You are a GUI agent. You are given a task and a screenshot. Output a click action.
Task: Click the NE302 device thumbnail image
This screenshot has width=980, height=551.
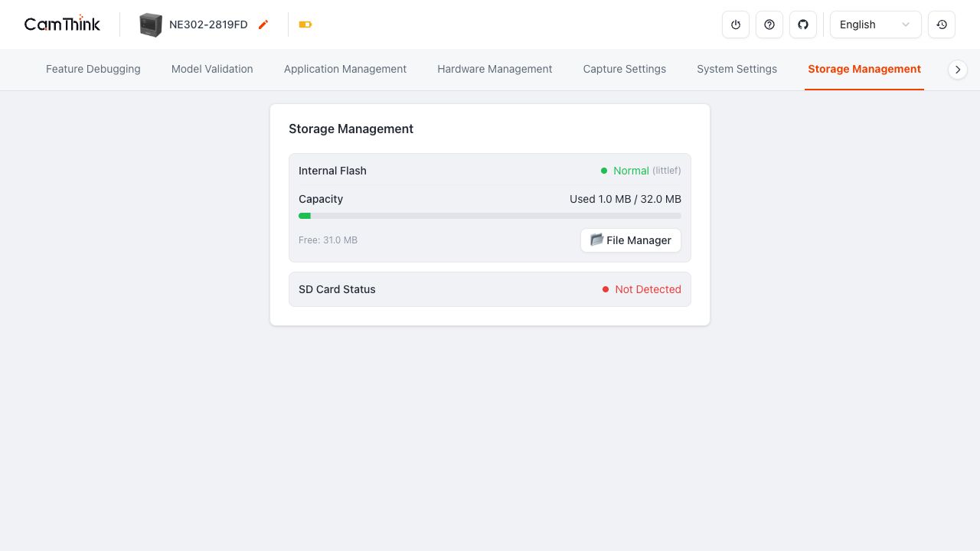151,24
